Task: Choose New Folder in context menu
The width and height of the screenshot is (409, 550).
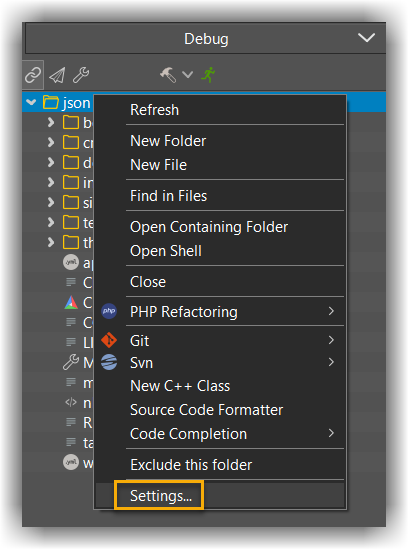Action: pyautogui.click(x=220, y=141)
